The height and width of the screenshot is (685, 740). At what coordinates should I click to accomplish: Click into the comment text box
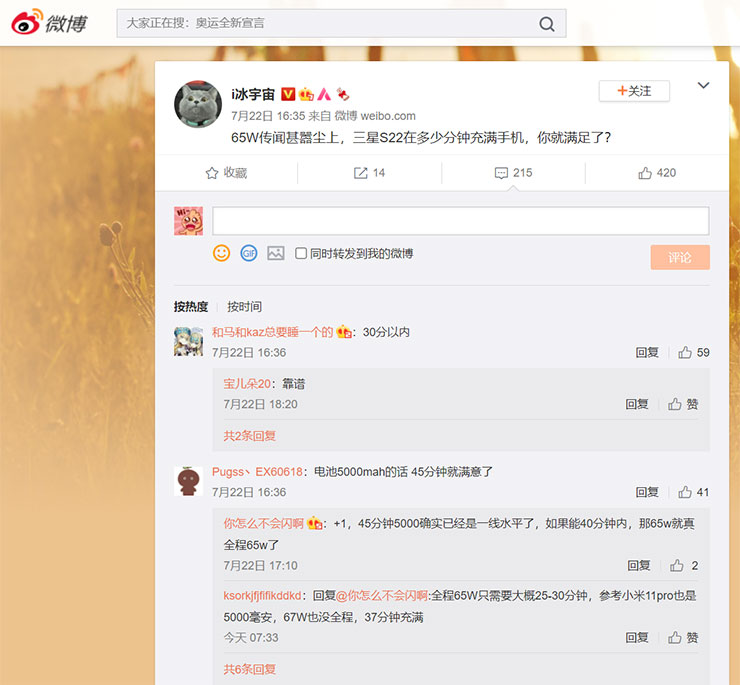(460, 220)
